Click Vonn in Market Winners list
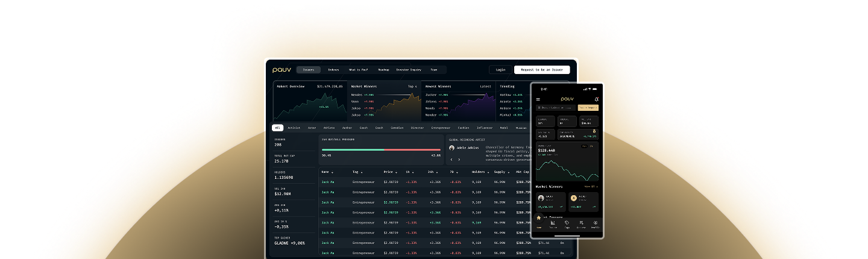The height and width of the screenshot is (259, 868). coord(355,101)
